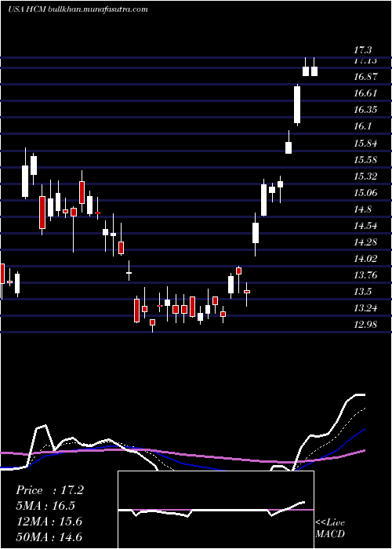This screenshot has width=392, height=549.
Task: Click the 15.58 price level label
Action: (x=366, y=160)
